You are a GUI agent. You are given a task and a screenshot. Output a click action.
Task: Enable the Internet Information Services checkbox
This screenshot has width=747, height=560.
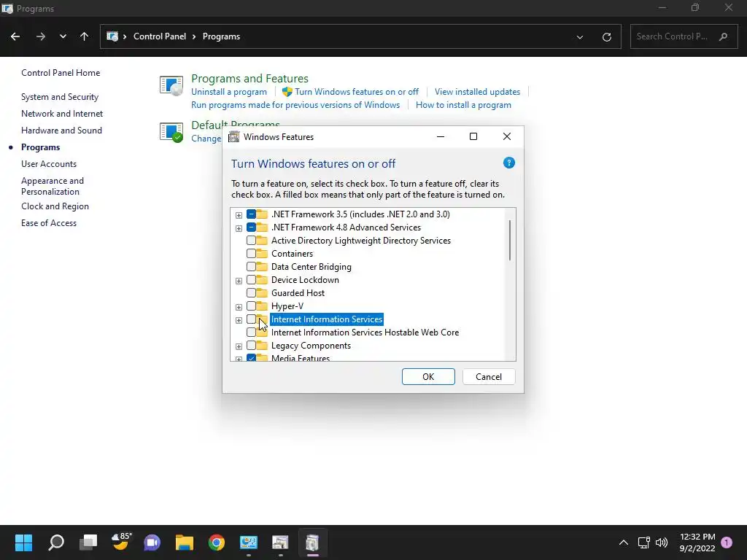click(x=251, y=319)
